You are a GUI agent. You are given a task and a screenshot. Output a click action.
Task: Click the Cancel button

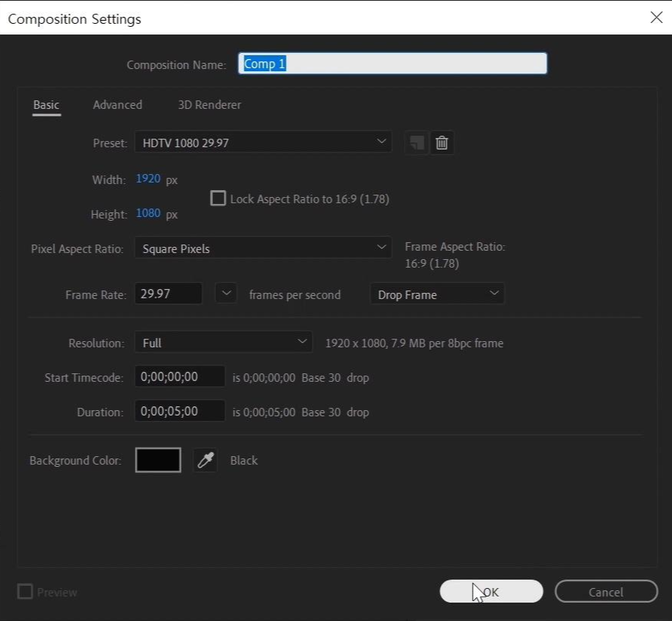[x=606, y=591]
